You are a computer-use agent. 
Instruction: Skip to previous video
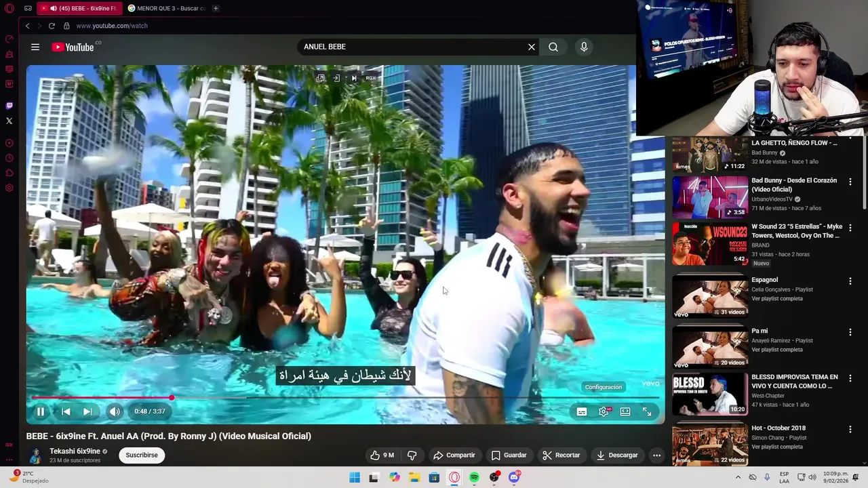[66, 411]
